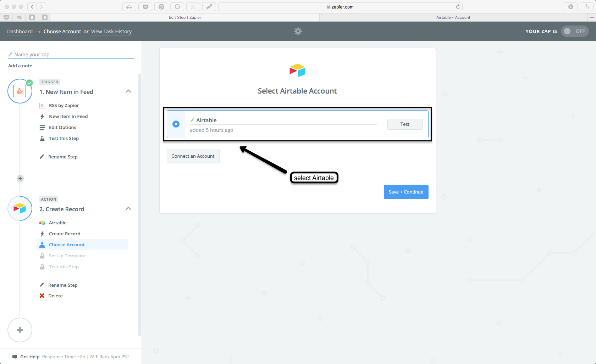Open Create Record action option

[x=65, y=234]
